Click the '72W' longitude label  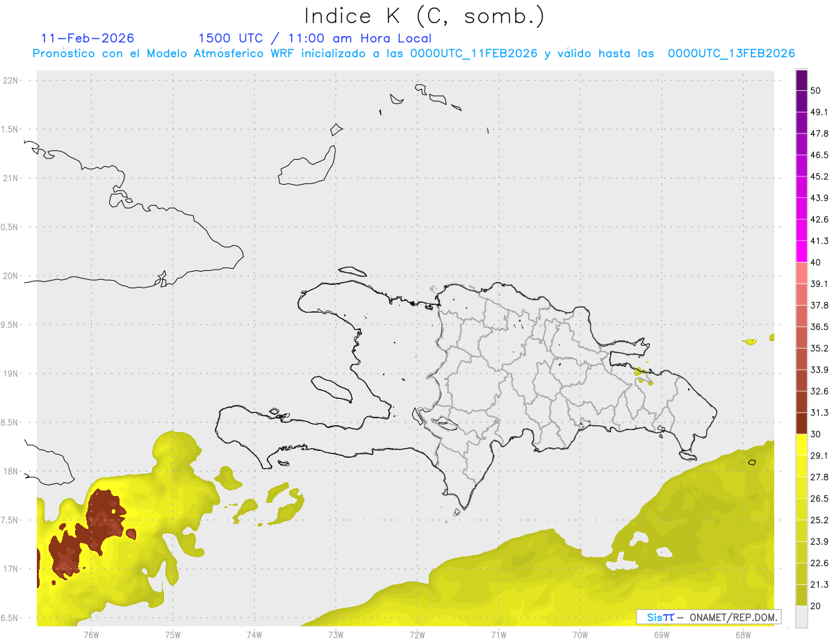417,634
